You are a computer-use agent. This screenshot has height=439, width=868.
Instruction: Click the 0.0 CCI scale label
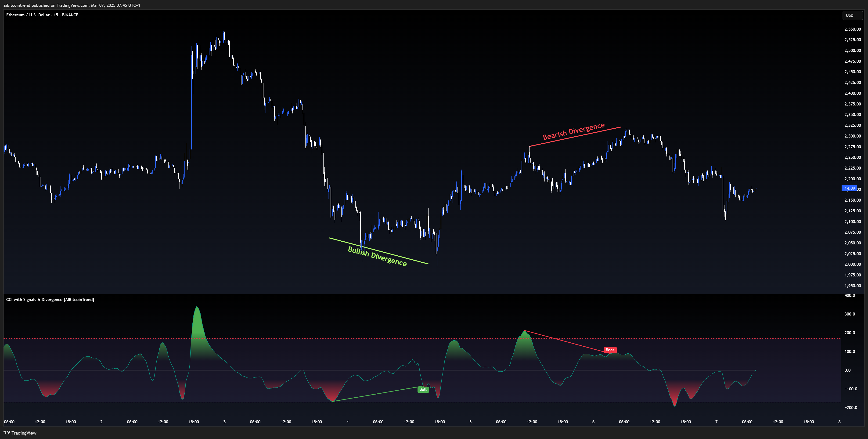coord(847,370)
